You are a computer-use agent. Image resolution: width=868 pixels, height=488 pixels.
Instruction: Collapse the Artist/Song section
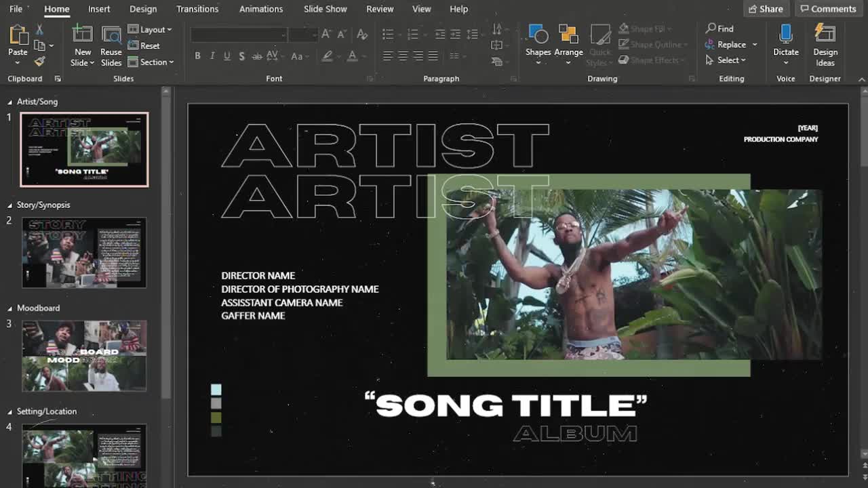click(10, 102)
